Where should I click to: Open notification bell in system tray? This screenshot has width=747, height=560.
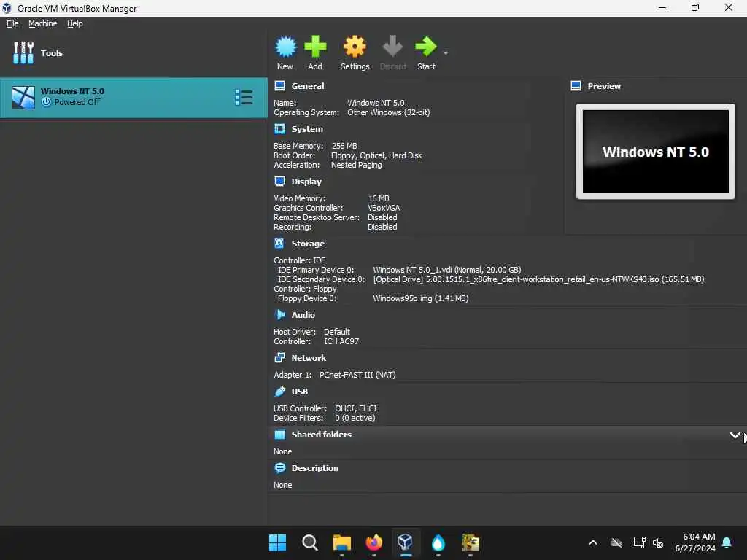coord(727,542)
